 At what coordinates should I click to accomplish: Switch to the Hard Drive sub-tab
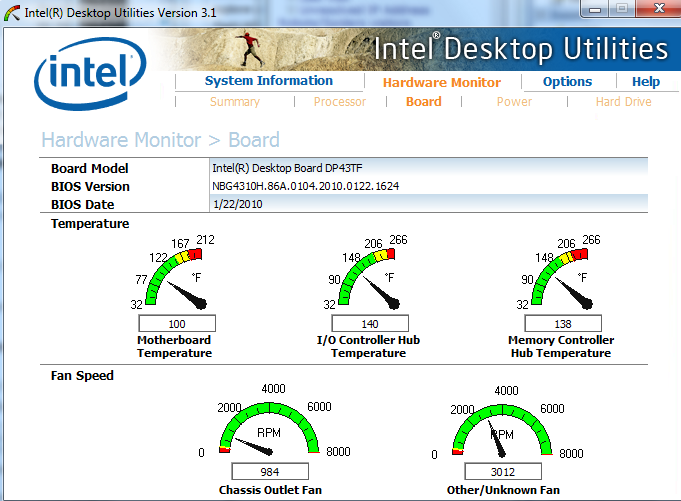pyautogui.click(x=623, y=102)
